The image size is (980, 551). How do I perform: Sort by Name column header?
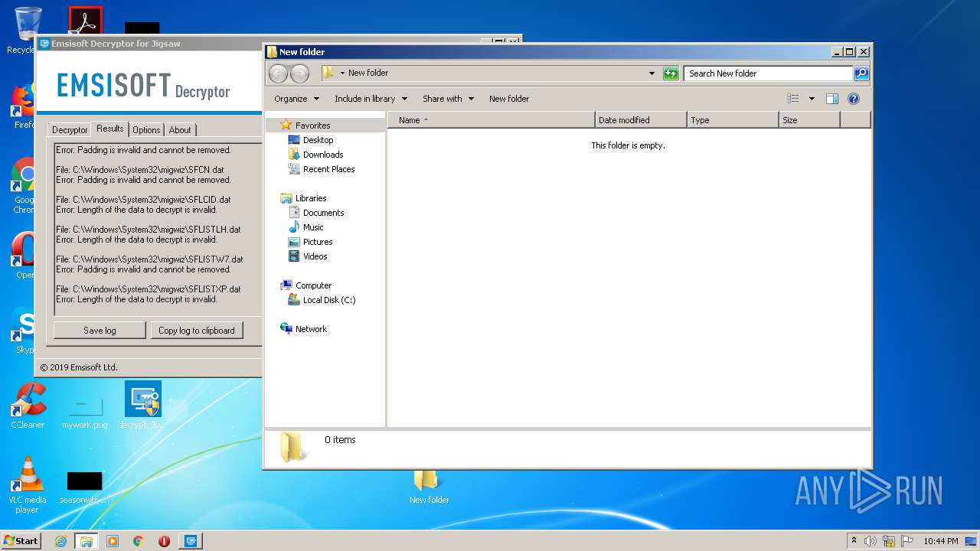pyautogui.click(x=492, y=120)
